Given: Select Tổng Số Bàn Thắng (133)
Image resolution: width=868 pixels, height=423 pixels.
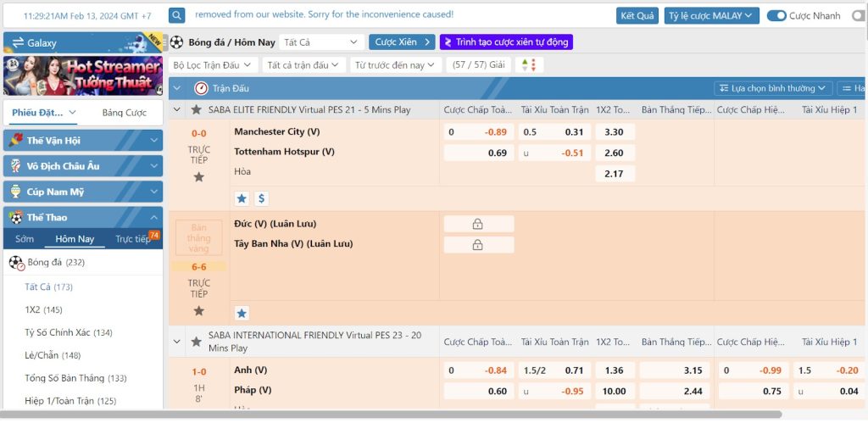Looking at the screenshot, I should 75,378.
